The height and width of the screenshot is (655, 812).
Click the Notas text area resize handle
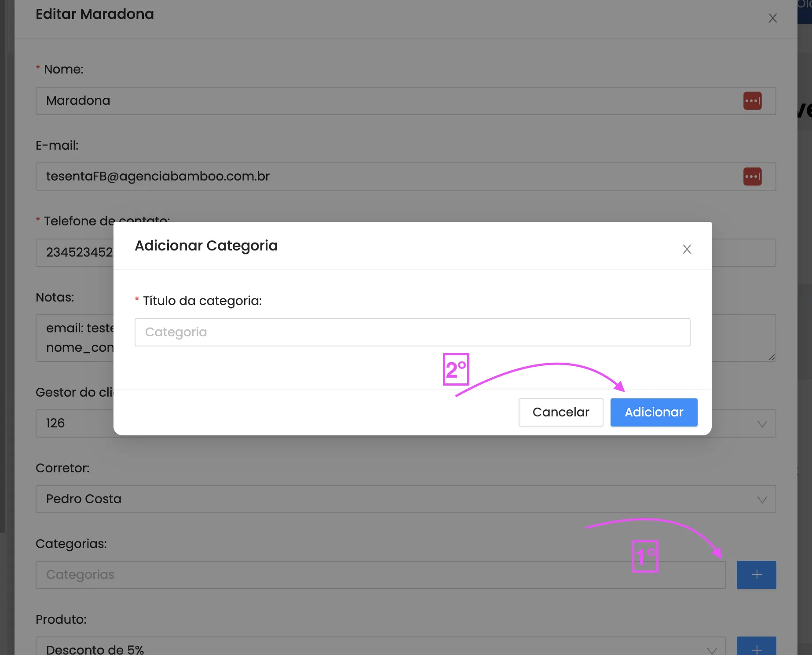click(x=772, y=357)
